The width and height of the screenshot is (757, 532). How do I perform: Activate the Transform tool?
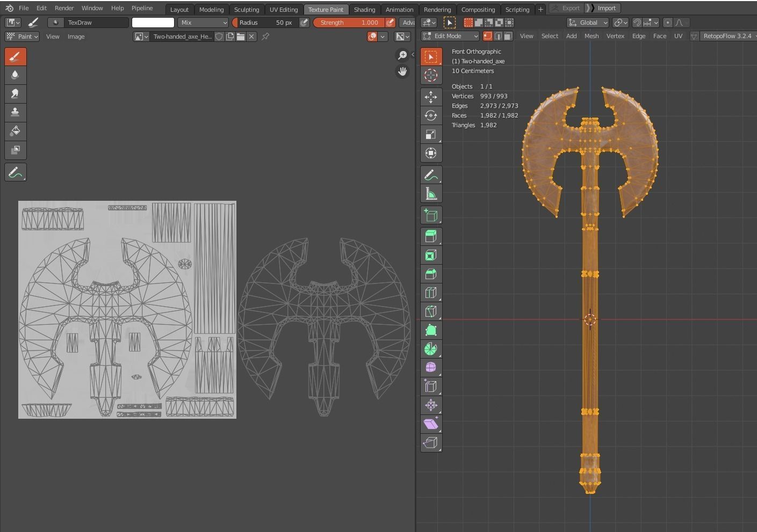coord(431,153)
